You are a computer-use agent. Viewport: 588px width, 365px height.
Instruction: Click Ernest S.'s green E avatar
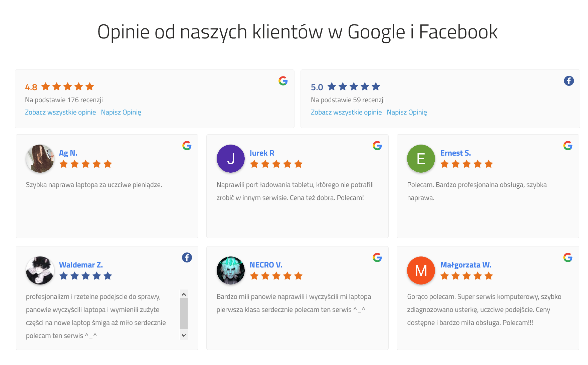click(x=421, y=159)
